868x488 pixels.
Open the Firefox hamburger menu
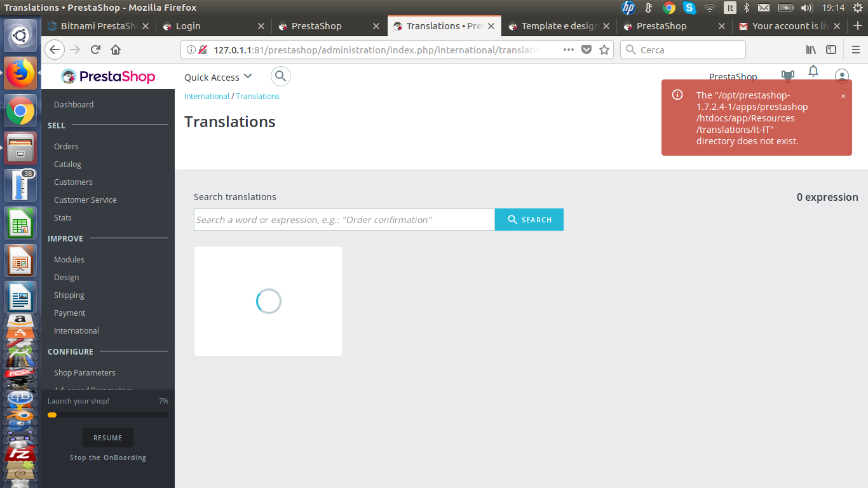click(856, 50)
